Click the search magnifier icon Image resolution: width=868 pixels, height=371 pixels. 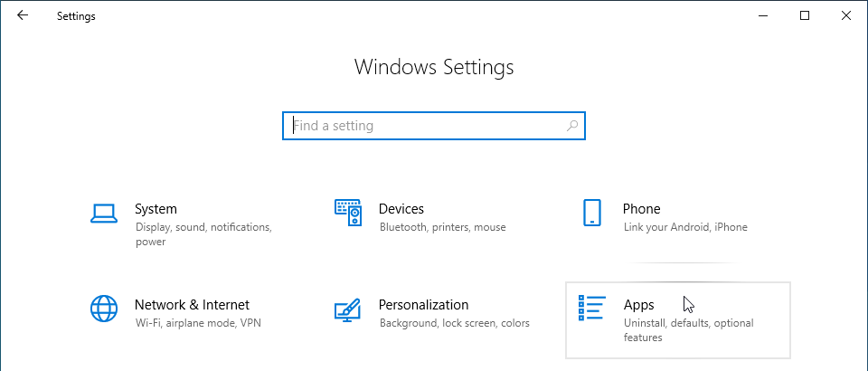(x=571, y=126)
